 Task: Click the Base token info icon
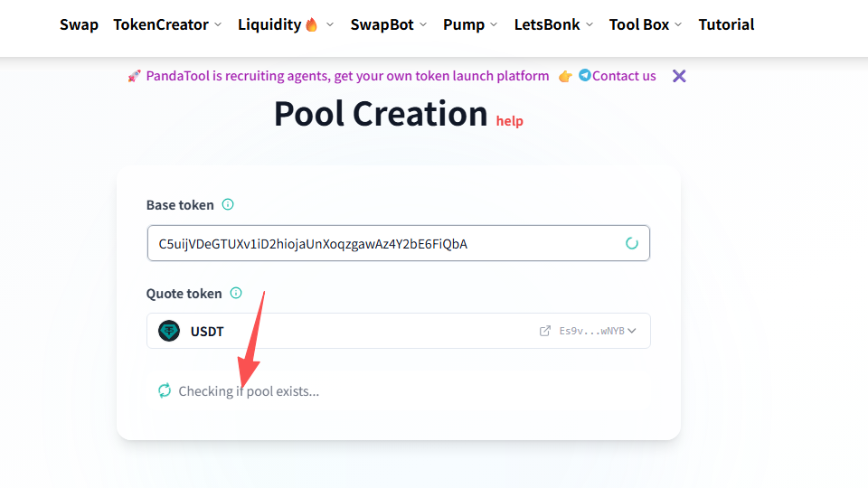pos(228,204)
